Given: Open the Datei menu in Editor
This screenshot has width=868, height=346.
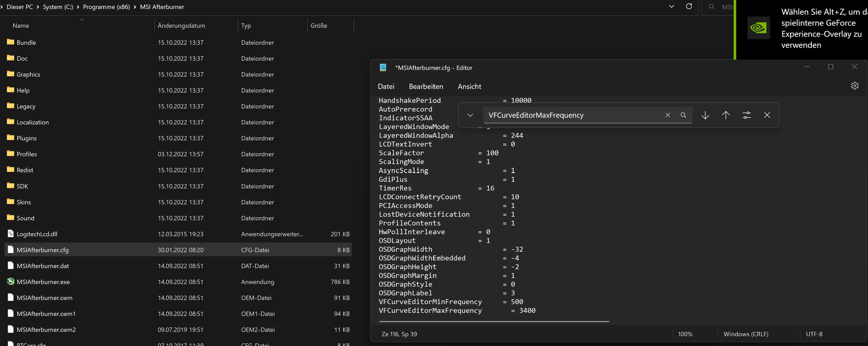Looking at the screenshot, I should click(x=386, y=86).
